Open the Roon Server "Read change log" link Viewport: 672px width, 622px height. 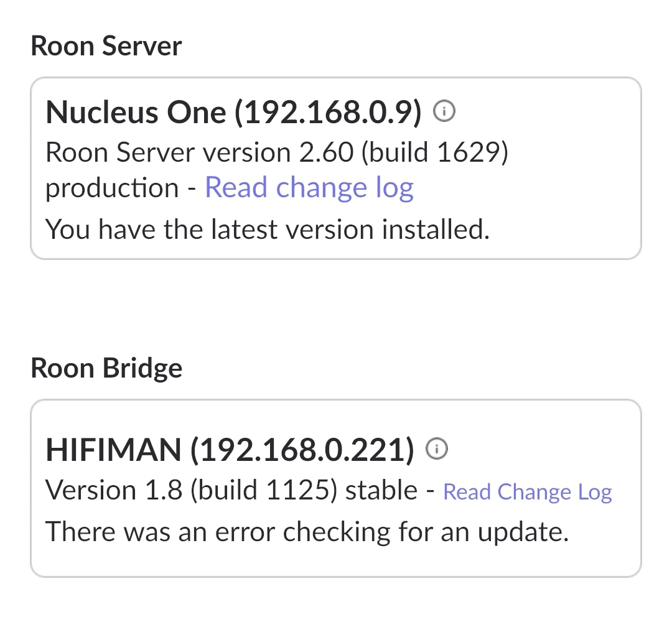pyautogui.click(x=309, y=187)
